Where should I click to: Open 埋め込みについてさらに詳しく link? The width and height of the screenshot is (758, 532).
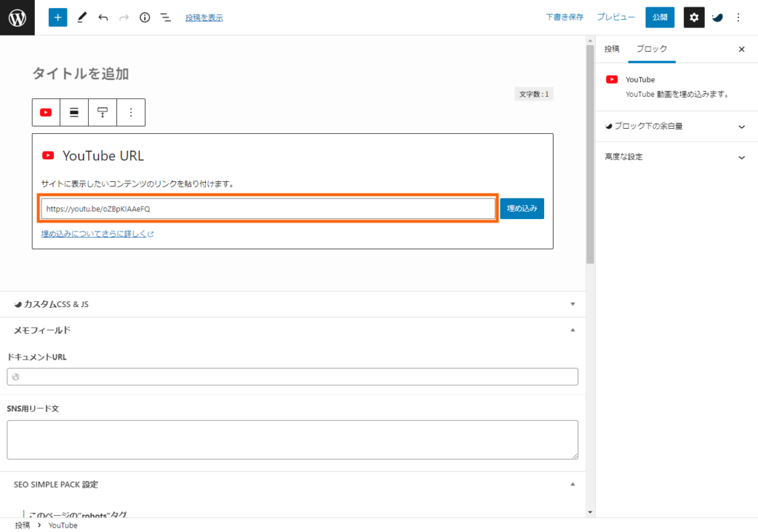pyautogui.click(x=97, y=234)
